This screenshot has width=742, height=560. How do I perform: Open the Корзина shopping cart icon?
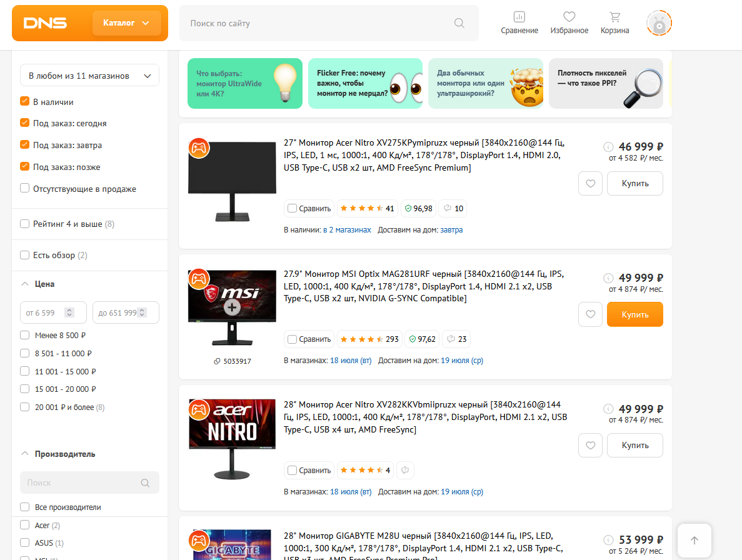pos(614,22)
